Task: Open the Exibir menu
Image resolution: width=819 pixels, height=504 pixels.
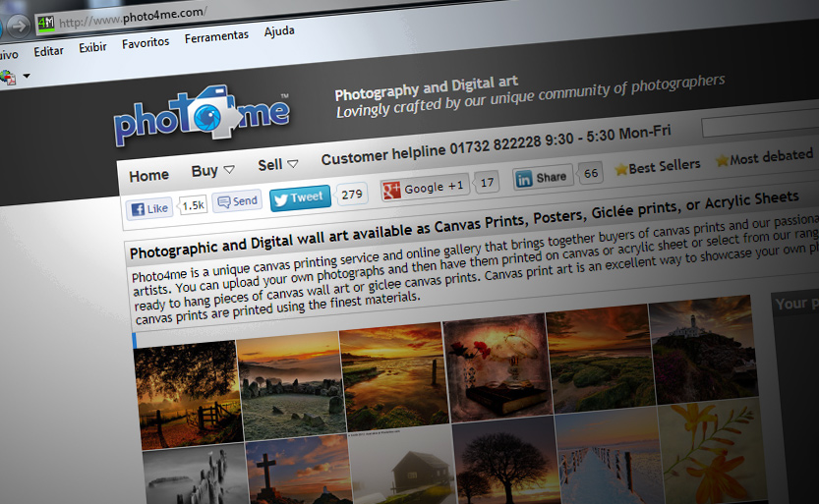Action: pos(92,47)
